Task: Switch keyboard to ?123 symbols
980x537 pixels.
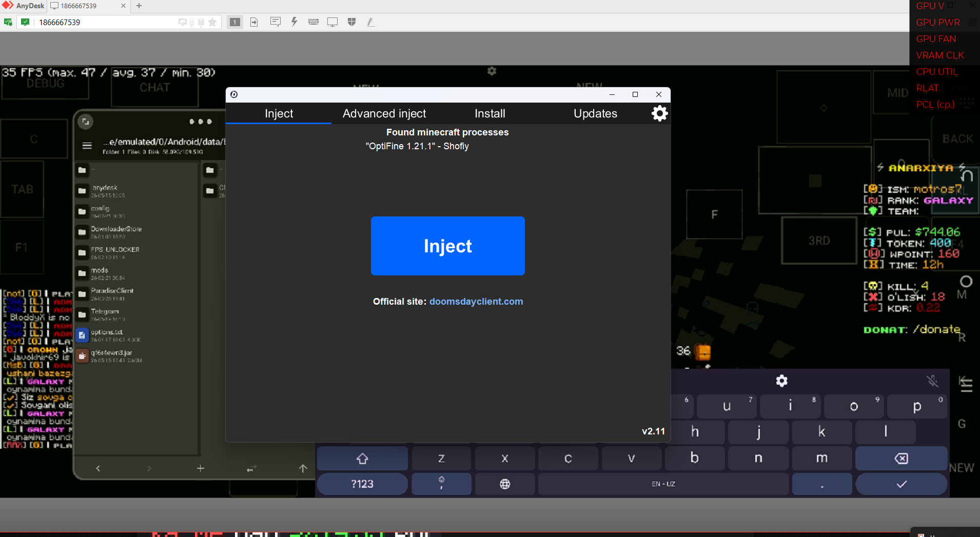Action: coord(362,484)
